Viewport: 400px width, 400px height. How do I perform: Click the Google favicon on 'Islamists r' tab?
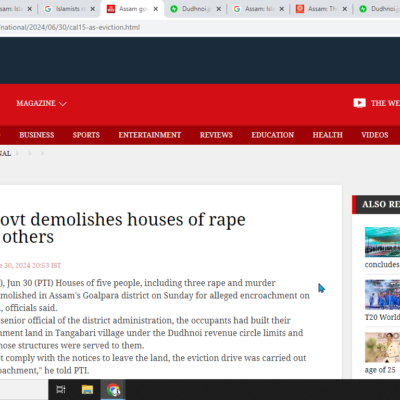pos(48,9)
